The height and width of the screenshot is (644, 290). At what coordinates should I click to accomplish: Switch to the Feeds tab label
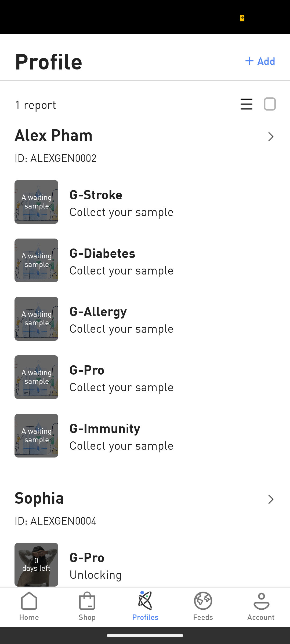point(203,617)
